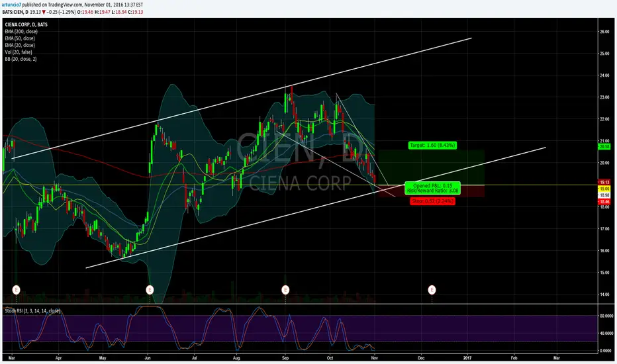Click the 16.00 price axis label

[x=604, y=251]
